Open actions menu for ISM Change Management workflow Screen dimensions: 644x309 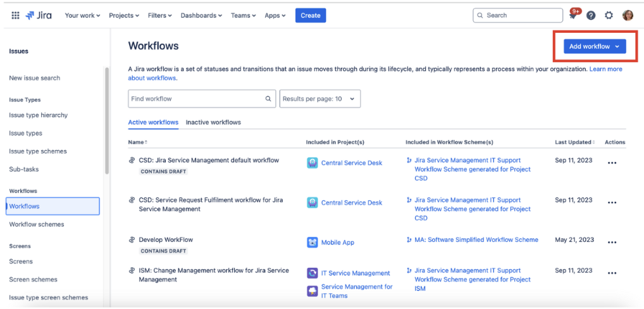[612, 274]
